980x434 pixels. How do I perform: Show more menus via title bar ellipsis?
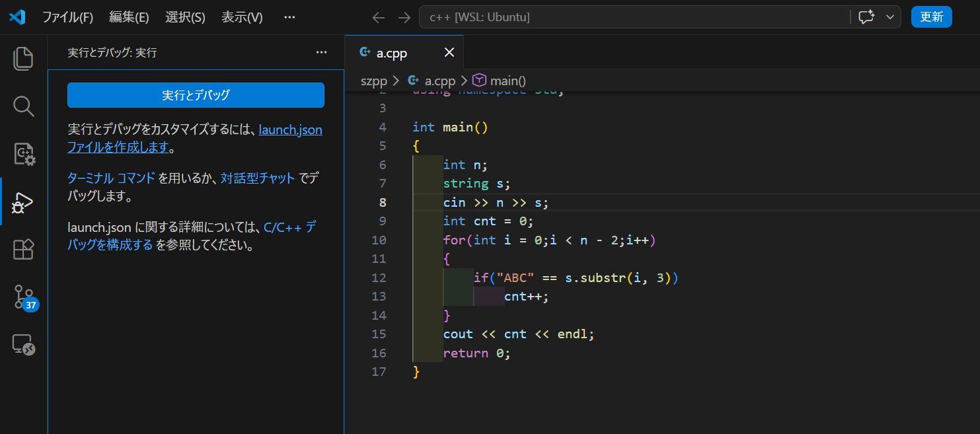pos(289,17)
